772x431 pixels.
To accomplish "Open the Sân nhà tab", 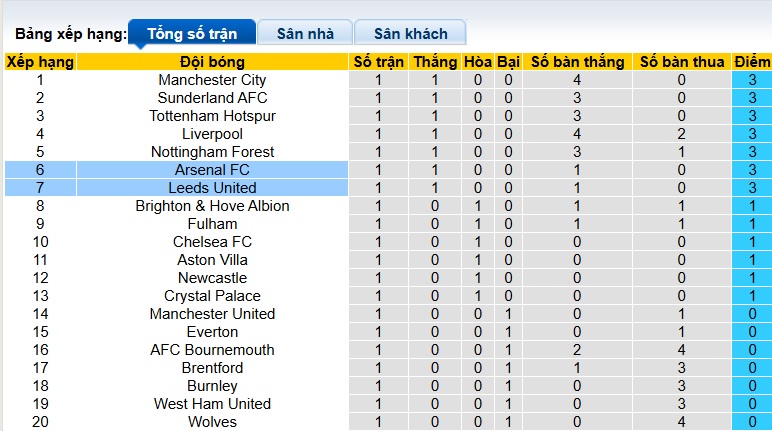I will (x=305, y=33).
